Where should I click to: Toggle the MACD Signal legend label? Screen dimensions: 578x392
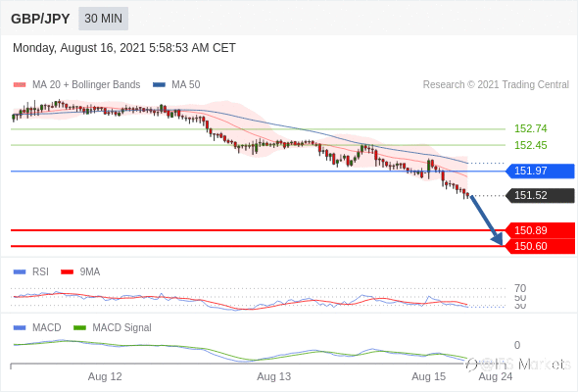[x=121, y=327]
